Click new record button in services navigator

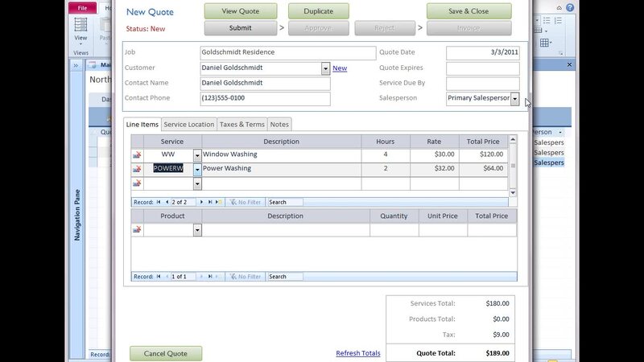pyautogui.click(x=218, y=203)
